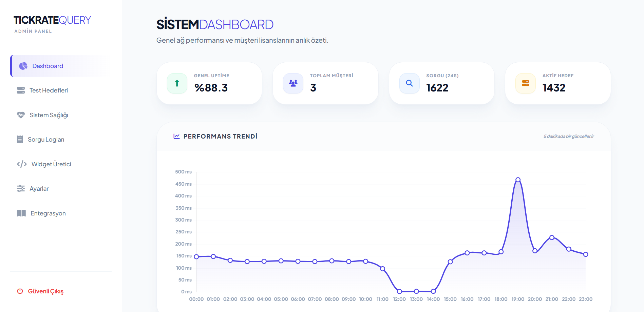This screenshot has height=312, width=644.
Task: Select the 13:00 data point on chart
Action: (416, 291)
